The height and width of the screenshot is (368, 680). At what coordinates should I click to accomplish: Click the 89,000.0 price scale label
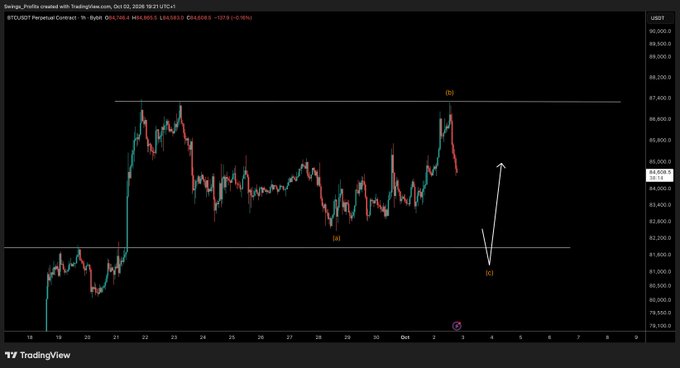coord(660,57)
